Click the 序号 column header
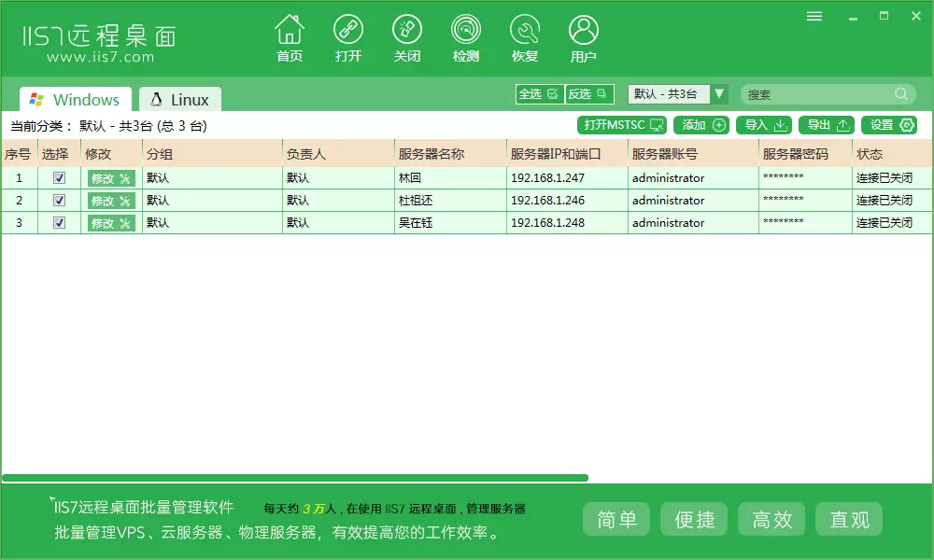934x560 pixels. pyautogui.click(x=19, y=154)
